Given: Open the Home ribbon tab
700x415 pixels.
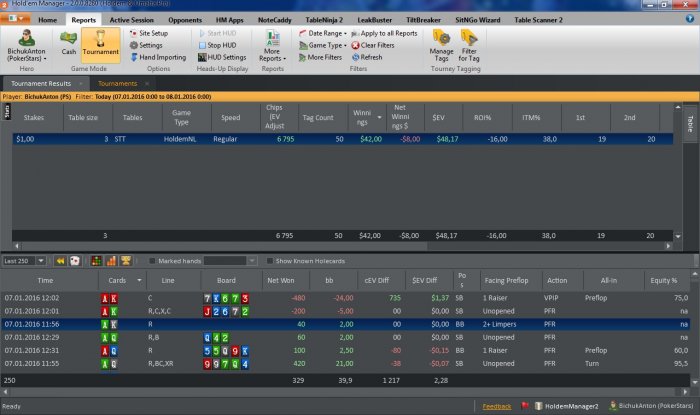Looking at the screenshot, I should (47, 20).
